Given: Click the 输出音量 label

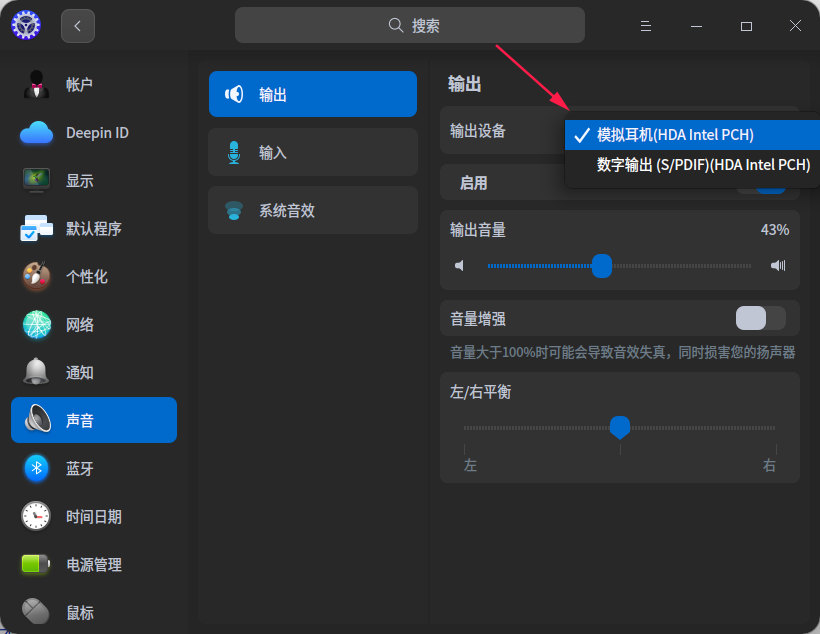Looking at the screenshot, I should pyautogui.click(x=477, y=230).
